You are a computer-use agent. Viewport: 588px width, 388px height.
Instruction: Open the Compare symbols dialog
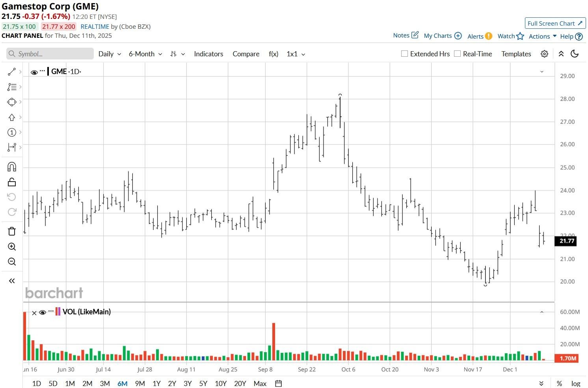(246, 54)
